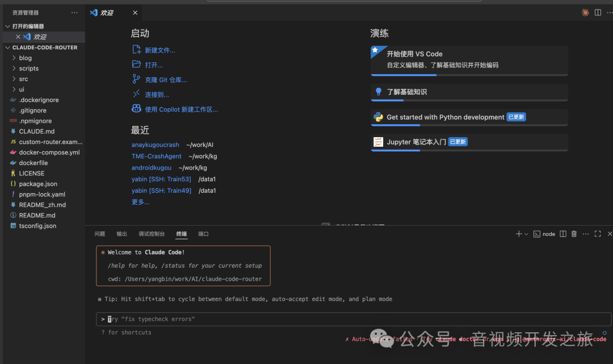Open package.json in explorer
This screenshot has height=364, width=613.
tap(44, 184)
